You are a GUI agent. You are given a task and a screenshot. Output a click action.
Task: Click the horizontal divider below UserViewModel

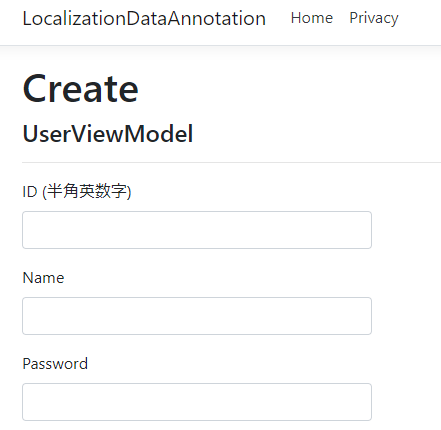click(x=231, y=162)
